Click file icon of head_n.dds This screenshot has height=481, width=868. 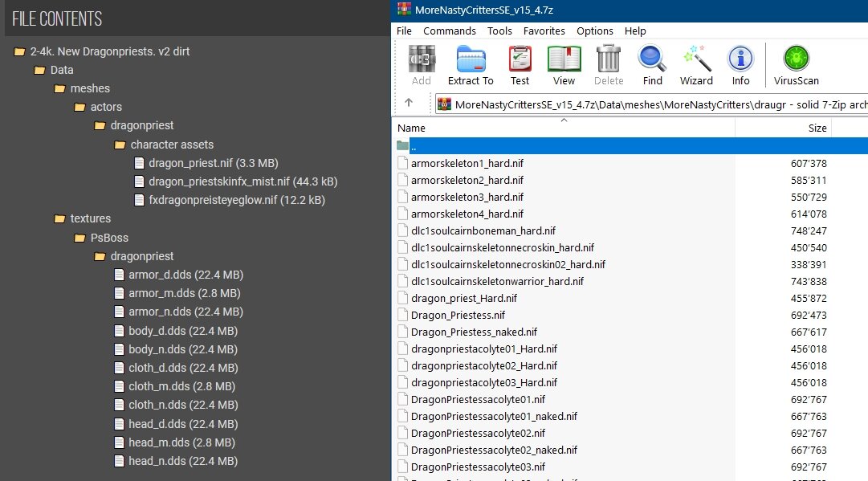119,461
